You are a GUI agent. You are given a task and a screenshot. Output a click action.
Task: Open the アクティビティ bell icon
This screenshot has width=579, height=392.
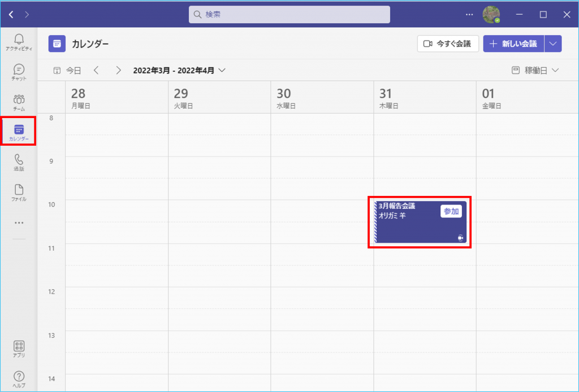tap(19, 41)
